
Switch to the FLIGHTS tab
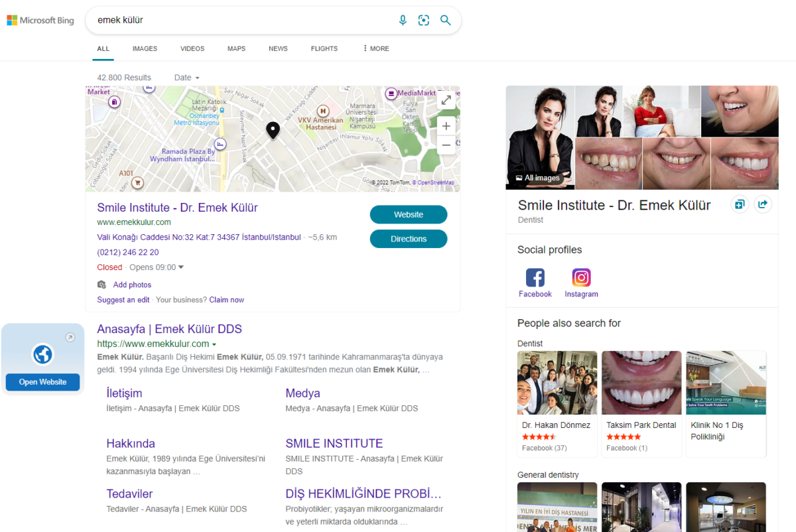[x=324, y=48]
